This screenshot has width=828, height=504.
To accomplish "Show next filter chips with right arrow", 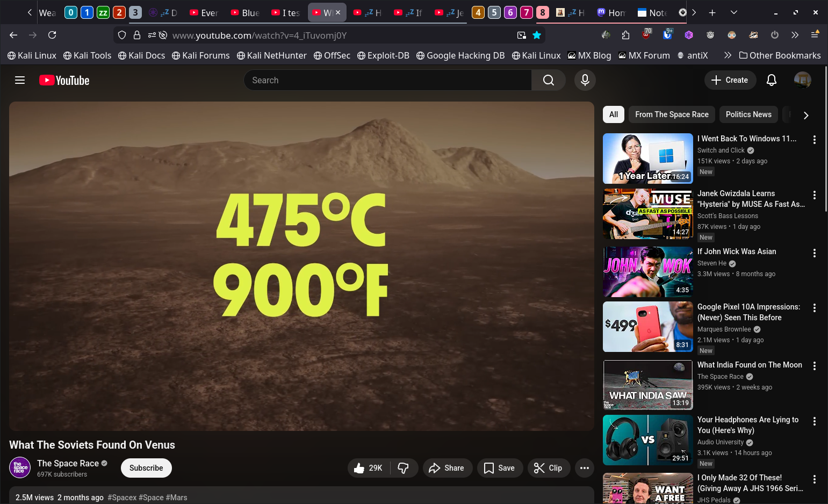I will pyautogui.click(x=805, y=115).
